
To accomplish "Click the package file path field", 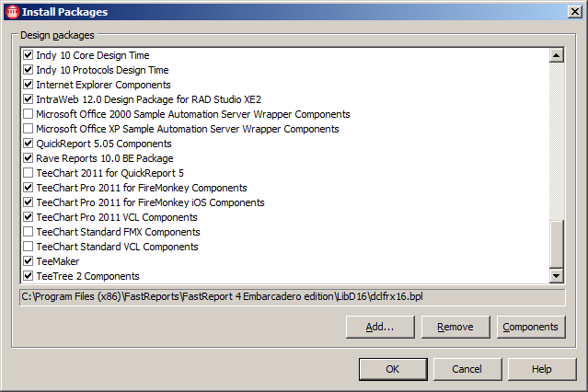I will click(x=293, y=297).
